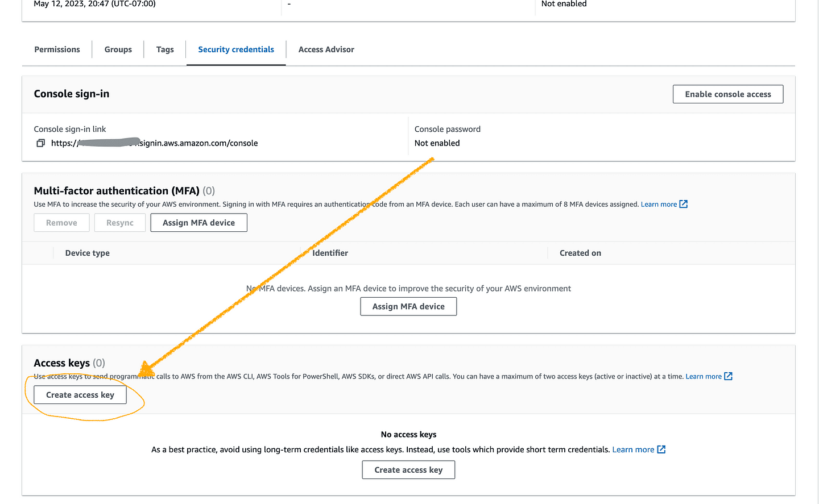819x504 pixels.
Task: Click the Resync MFA button
Action: coord(120,223)
